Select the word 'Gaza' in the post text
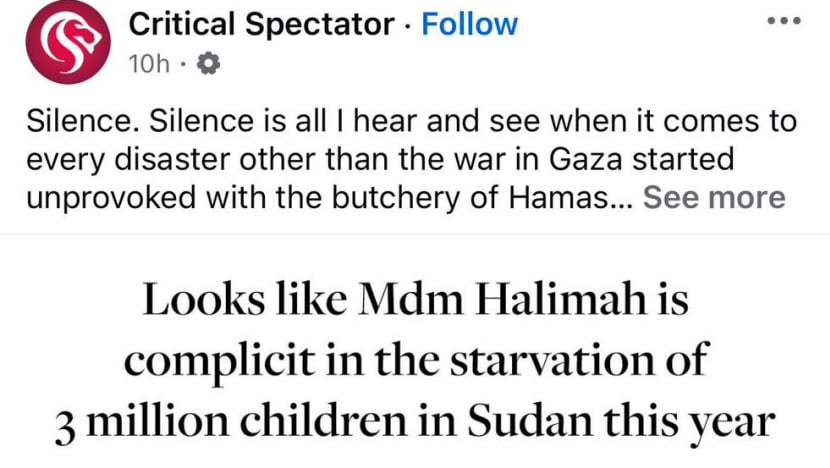Viewport: 830px width, 468px height. [x=586, y=159]
